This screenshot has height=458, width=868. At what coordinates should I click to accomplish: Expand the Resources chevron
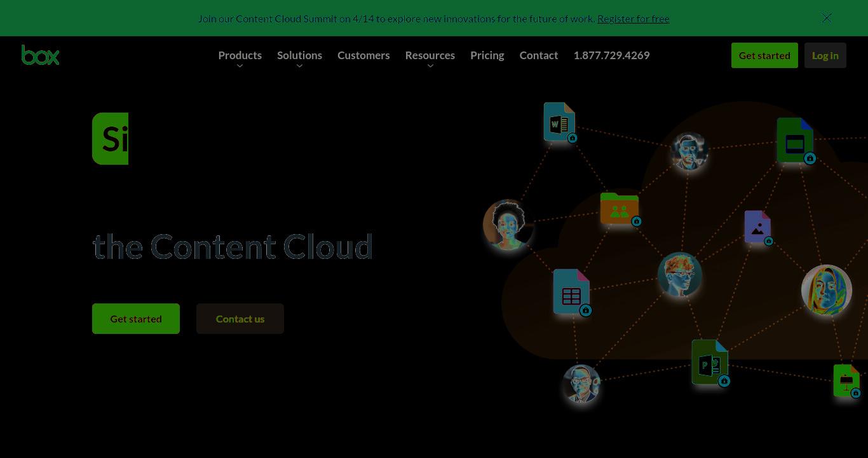[430, 66]
